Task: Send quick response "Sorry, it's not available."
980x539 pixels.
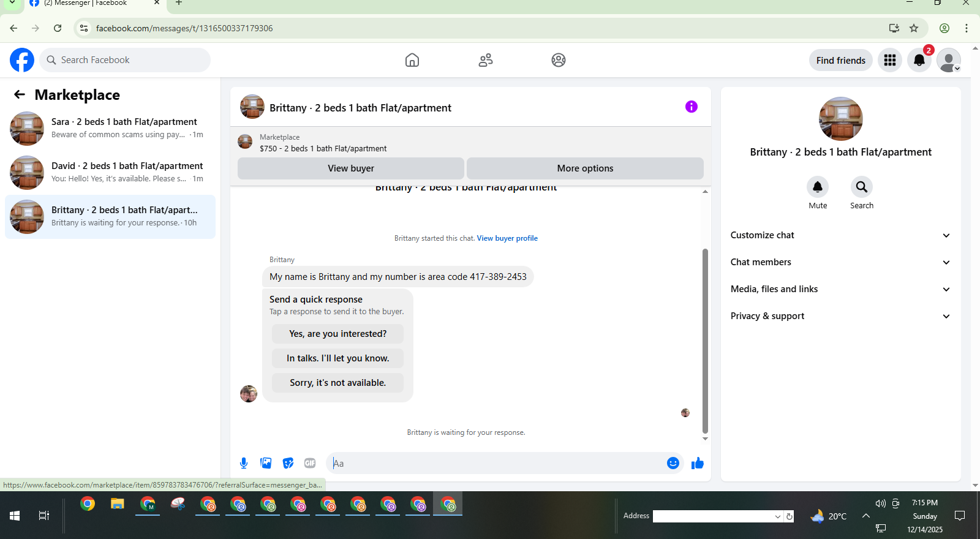Action: tap(338, 383)
